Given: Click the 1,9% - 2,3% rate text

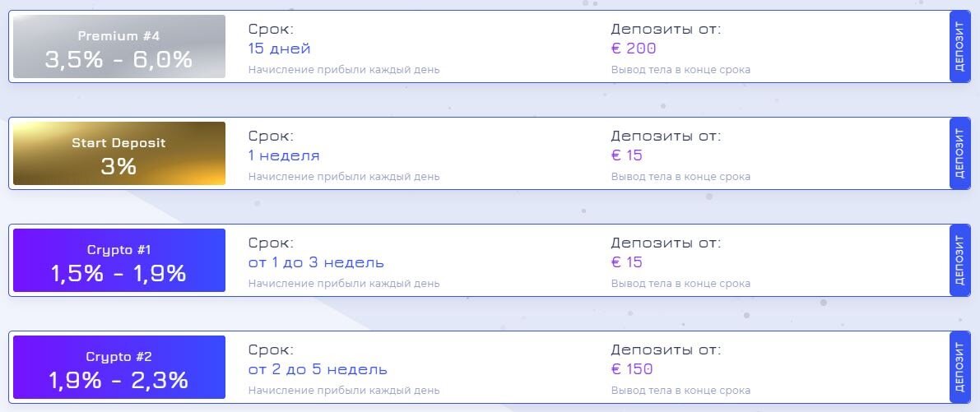Looking at the screenshot, I should click(118, 380).
